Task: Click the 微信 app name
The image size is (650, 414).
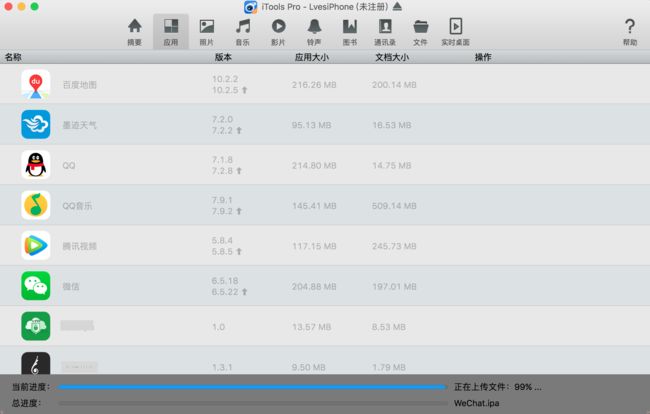Action: coord(71,286)
